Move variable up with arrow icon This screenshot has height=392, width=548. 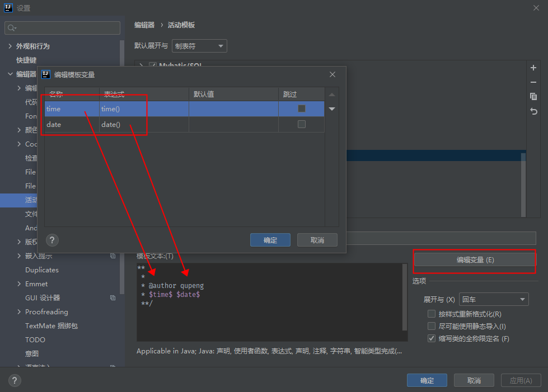[332, 95]
